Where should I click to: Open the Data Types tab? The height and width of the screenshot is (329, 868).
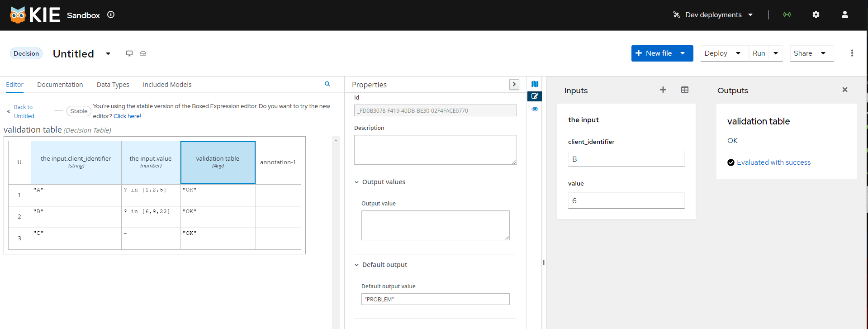click(113, 85)
